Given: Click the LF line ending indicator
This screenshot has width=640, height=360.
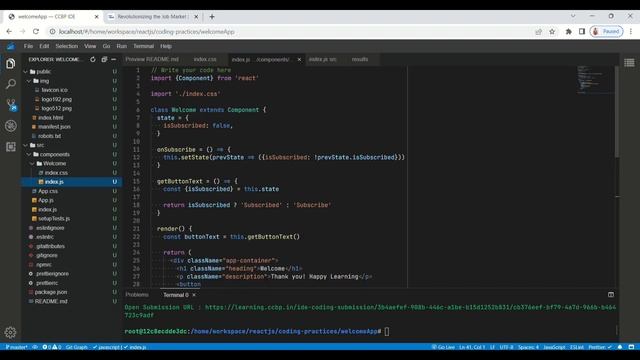Looking at the screenshot, I should click(492, 347).
